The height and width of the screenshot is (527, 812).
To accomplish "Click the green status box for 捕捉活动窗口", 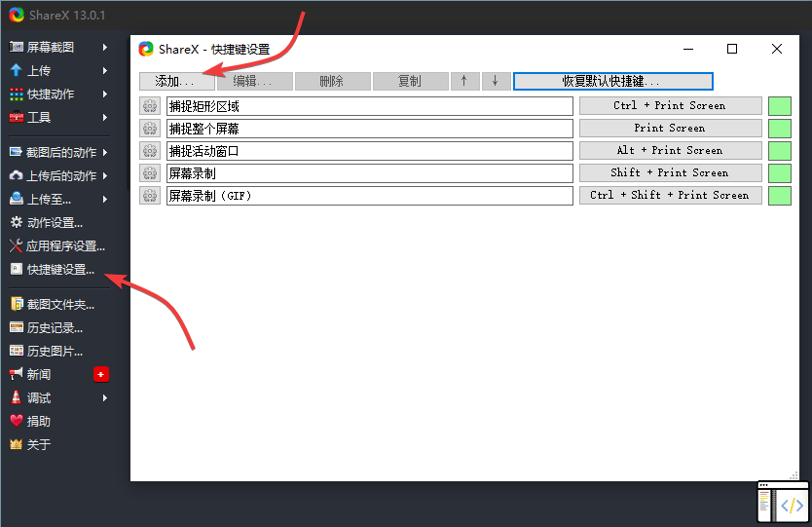I will [x=779, y=151].
